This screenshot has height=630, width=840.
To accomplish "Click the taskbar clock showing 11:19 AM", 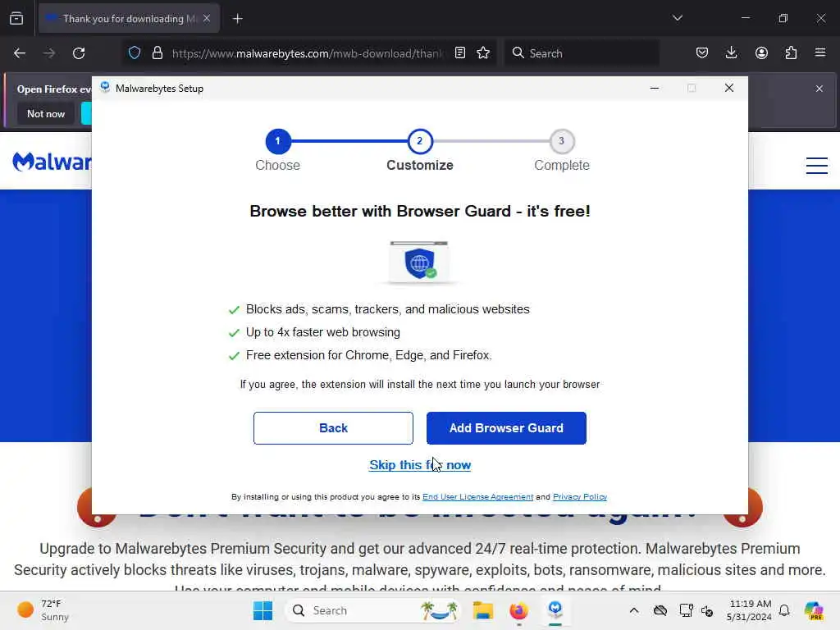I will coord(750,610).
